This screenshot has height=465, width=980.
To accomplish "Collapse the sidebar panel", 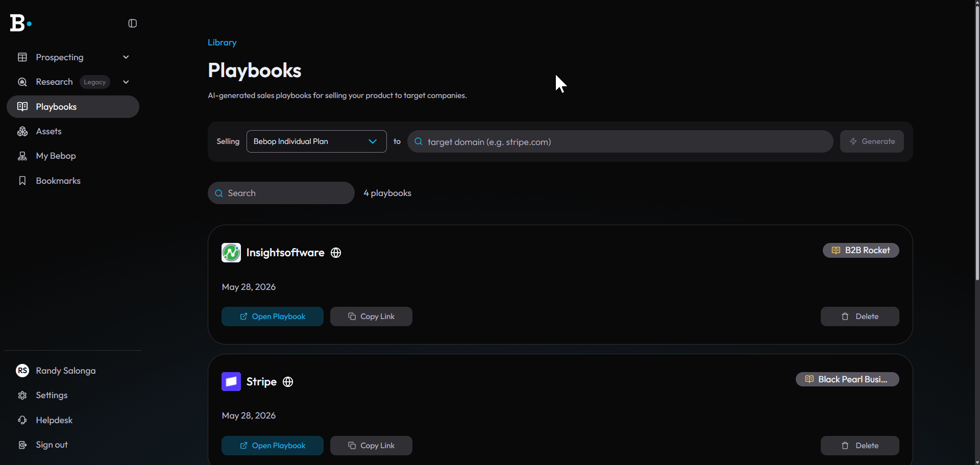I will (133, 23).
